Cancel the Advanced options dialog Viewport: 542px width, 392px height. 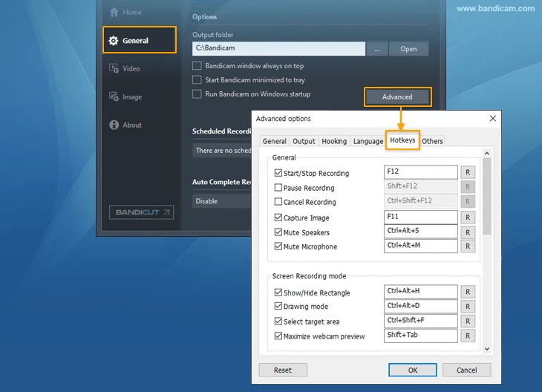pos(467,370)
